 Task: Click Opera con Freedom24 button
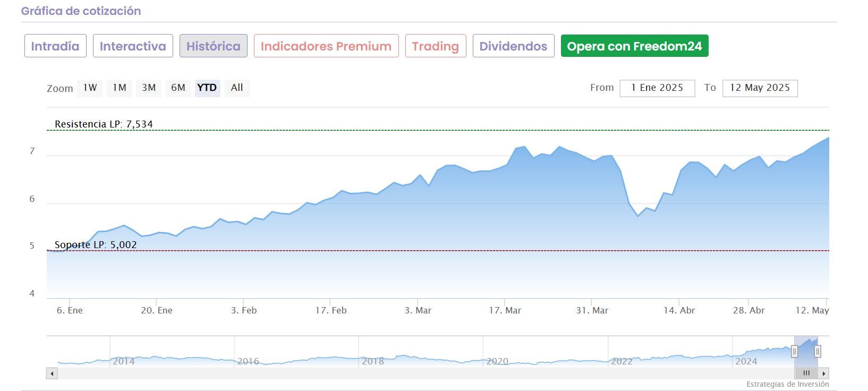[x=634, y=46]
